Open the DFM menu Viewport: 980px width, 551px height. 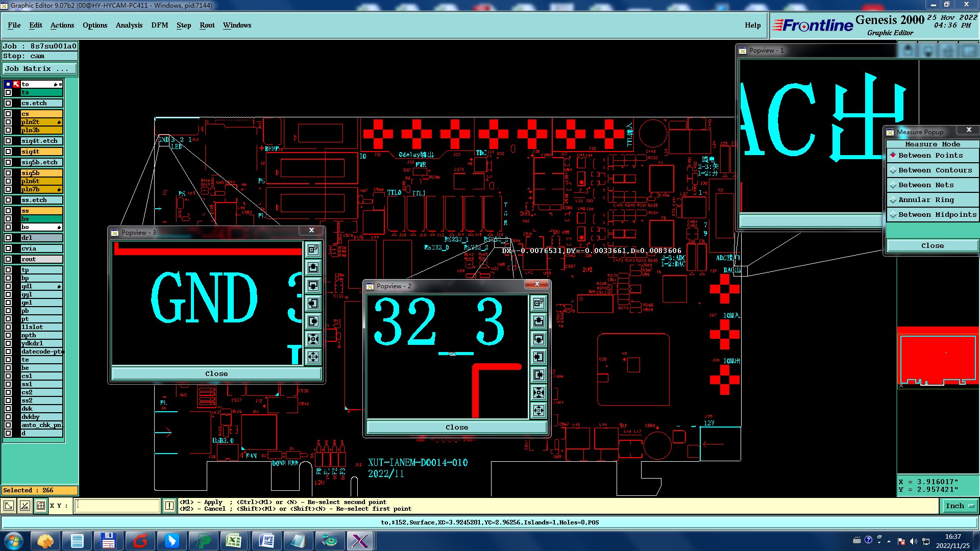(x=159, y=25)
